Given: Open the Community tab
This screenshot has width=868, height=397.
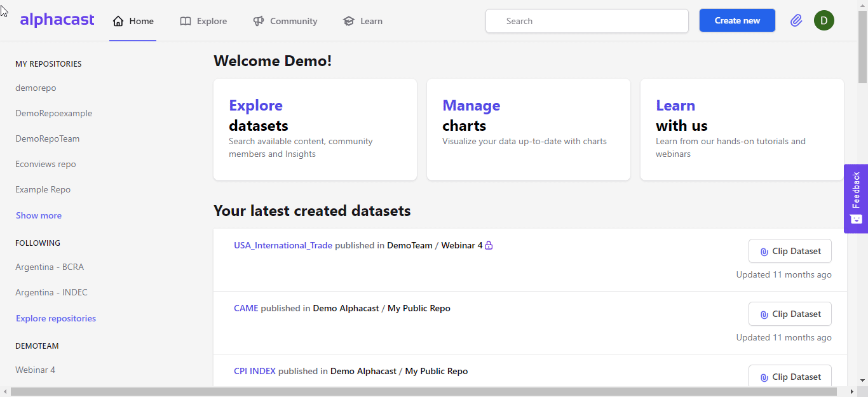Looking at the screenshot, I should click(285, 21).
